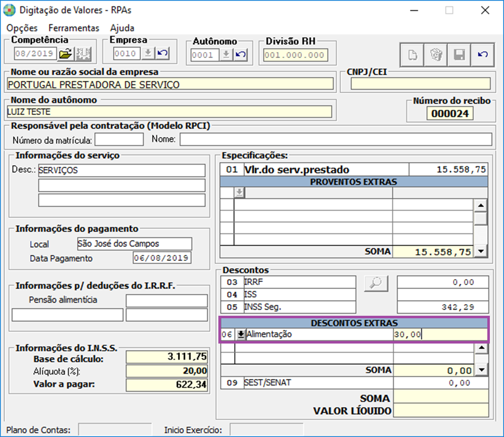Click the Empresa code field 0010
Viewport: 504px width, 437px height.
click(127, 54)
